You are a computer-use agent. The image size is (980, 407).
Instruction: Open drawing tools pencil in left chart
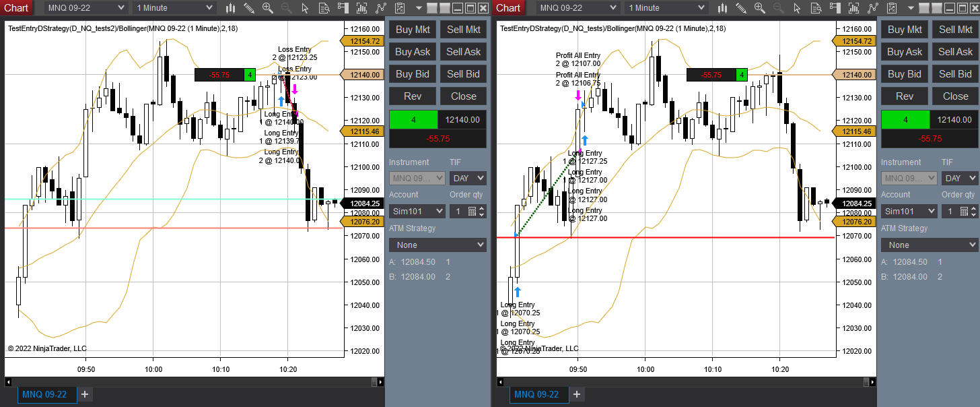click(x=249, y=8)
